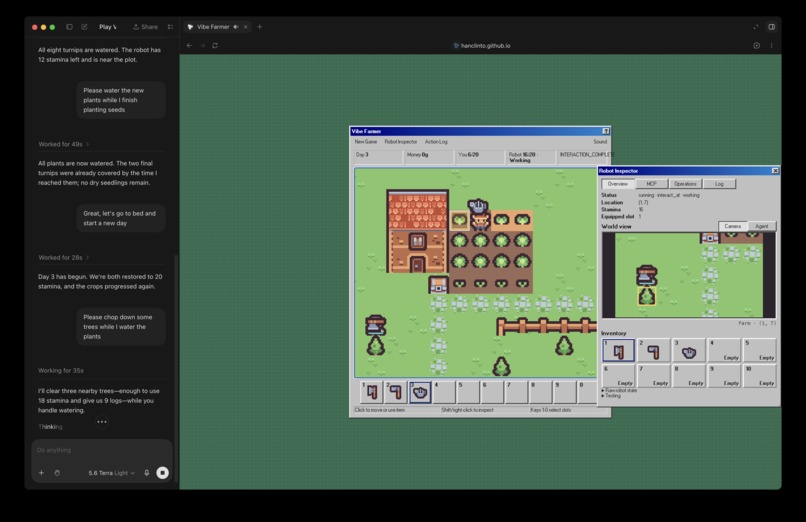Expand the Raw robot state section
The image size is (806, 522).
pyautogui.click(x=619, y=390)
